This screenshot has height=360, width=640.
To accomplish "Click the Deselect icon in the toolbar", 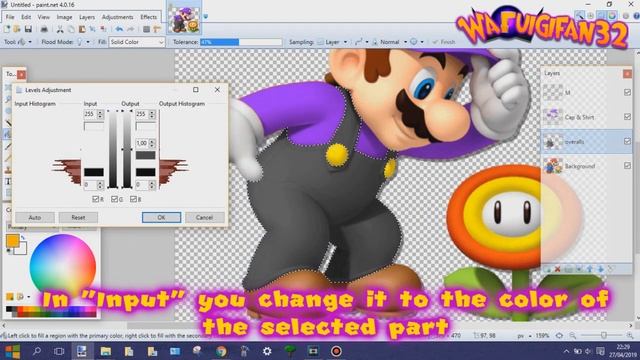I will click(104, 29).
